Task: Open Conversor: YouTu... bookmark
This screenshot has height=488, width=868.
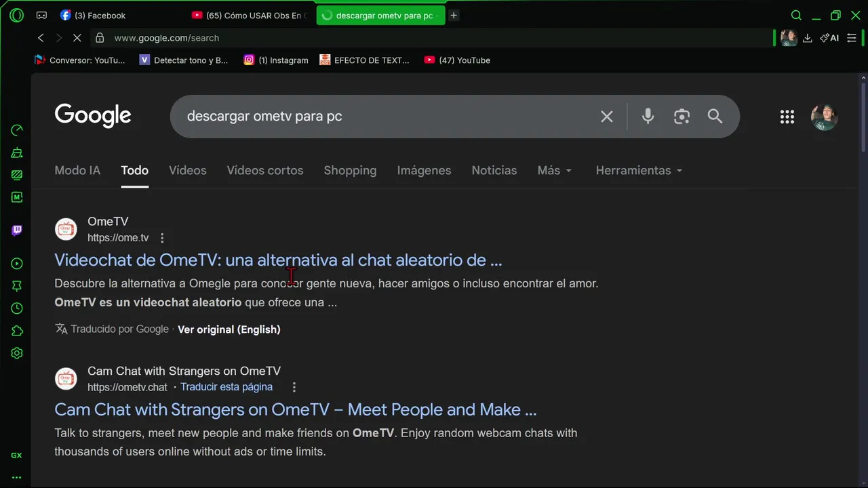Action: coord(80,60)
